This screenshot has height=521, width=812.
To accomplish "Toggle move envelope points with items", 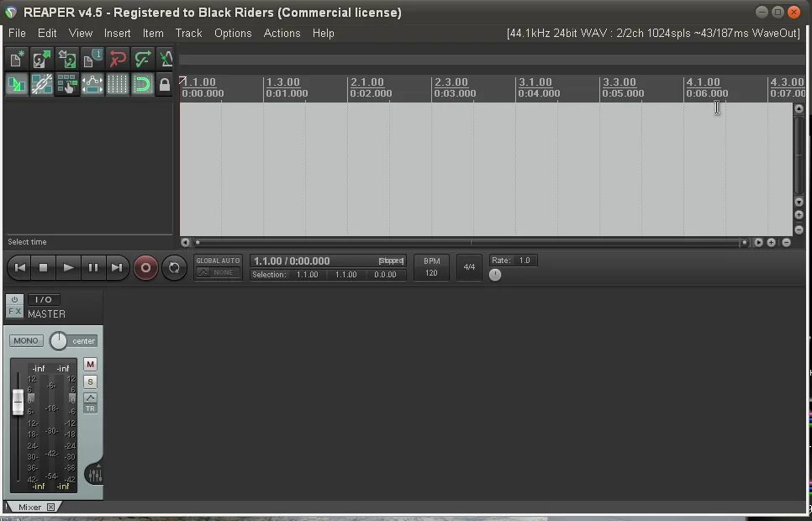I will tap(92, 84).
